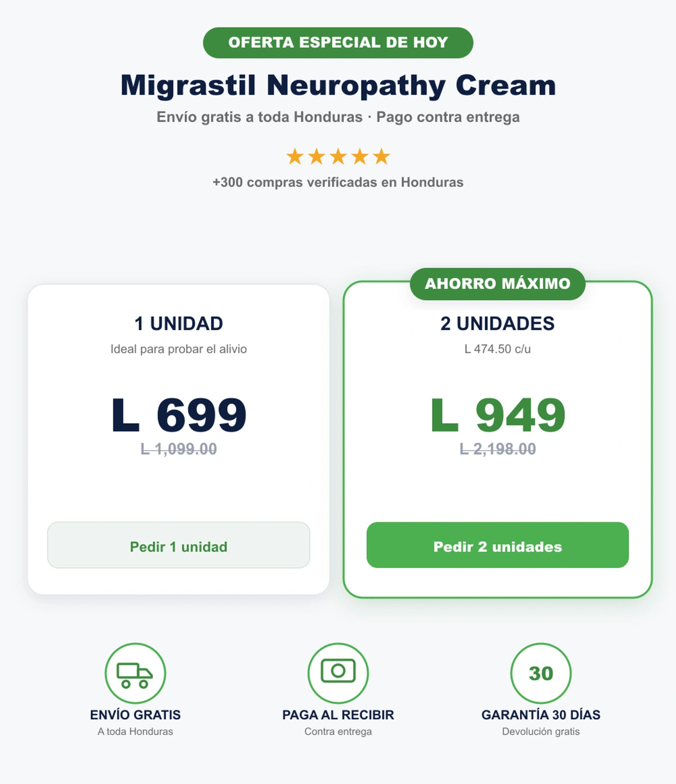
Task: Click the 'AHORRO MÁXIMO' badge
Action: 497,284
